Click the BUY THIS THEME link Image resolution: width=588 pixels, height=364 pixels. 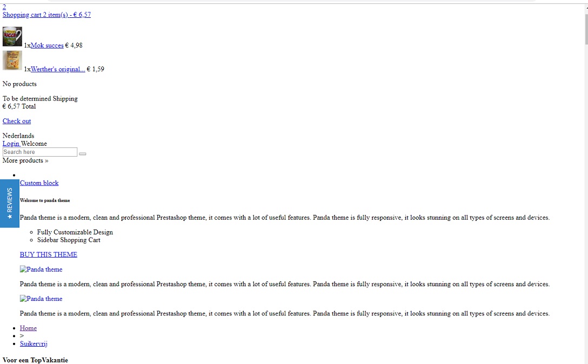coord(49,254)
